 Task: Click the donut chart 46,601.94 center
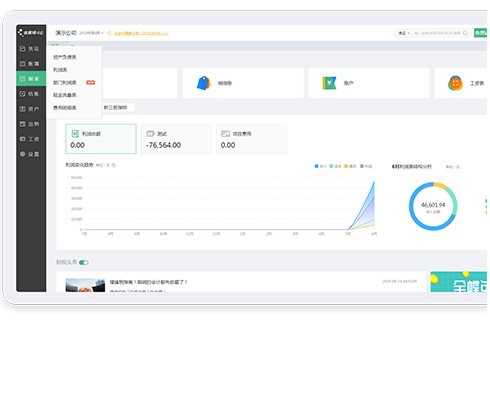tap(433, 206)
